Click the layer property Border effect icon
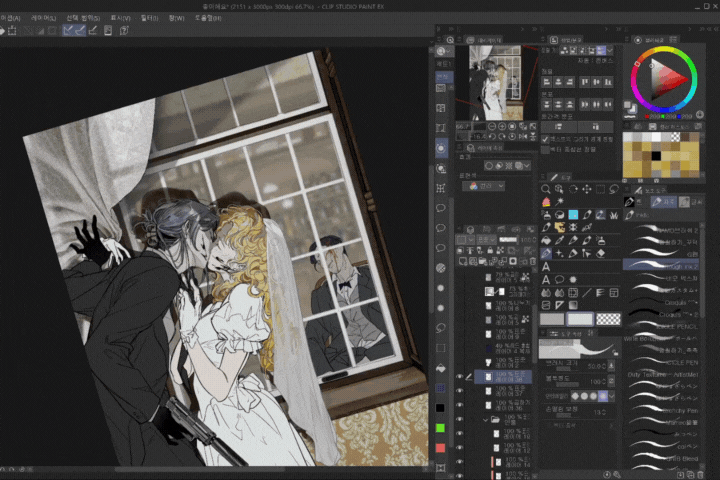 [x=489, y=165]
